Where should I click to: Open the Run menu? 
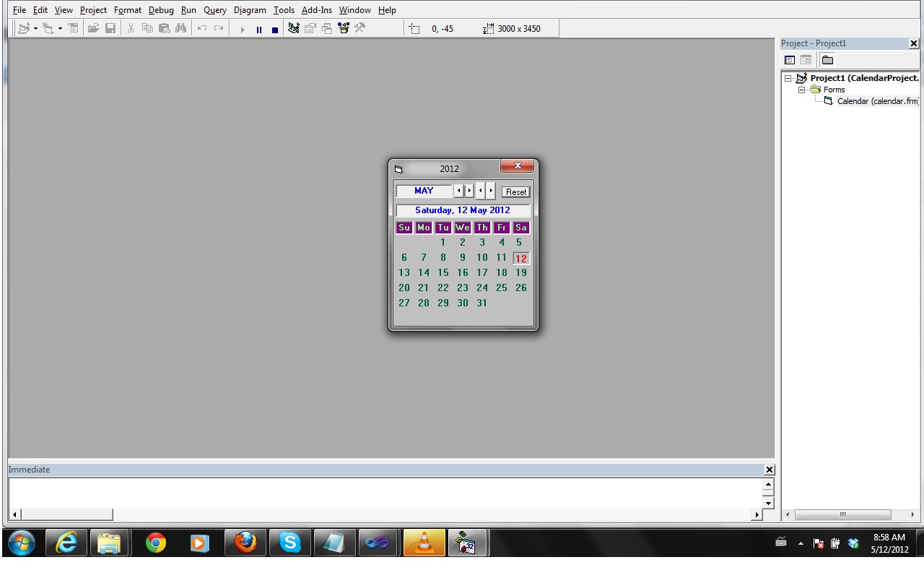pos(188,9)
